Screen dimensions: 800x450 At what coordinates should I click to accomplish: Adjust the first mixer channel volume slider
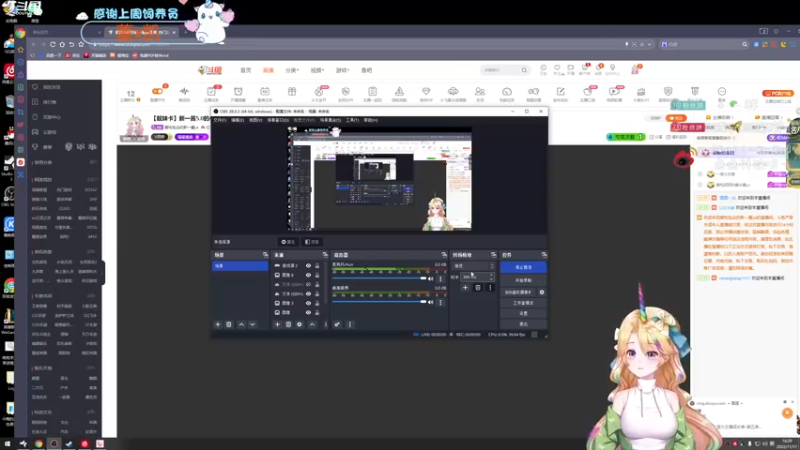380,279
